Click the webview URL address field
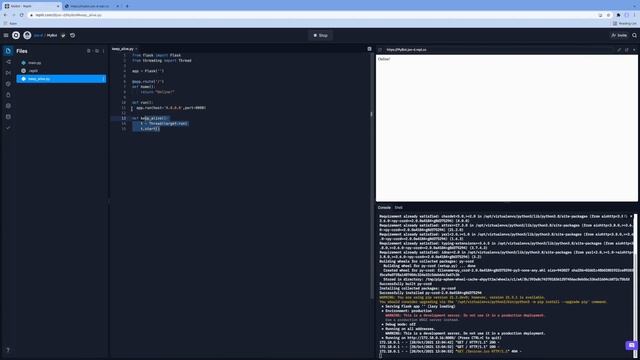 point(500,50)
